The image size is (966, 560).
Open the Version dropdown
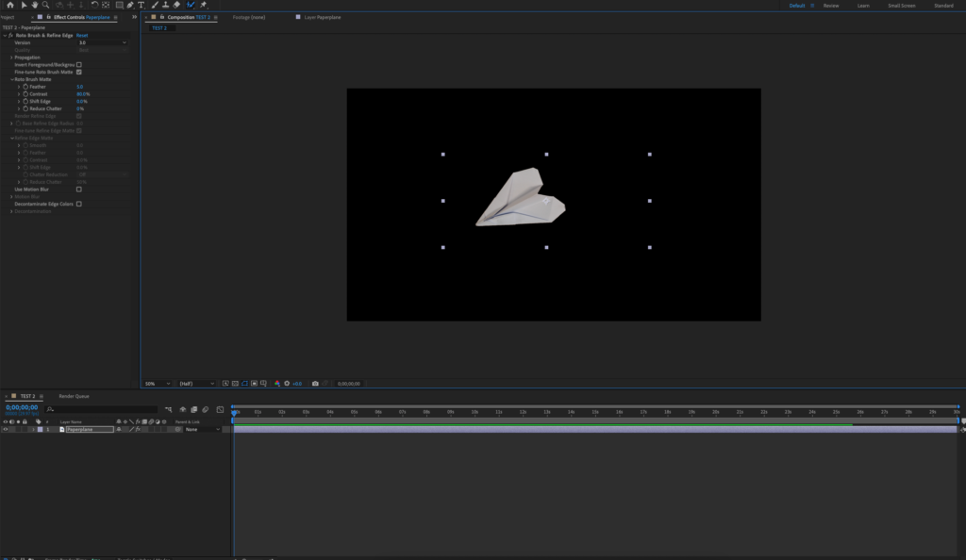(102, 42)
